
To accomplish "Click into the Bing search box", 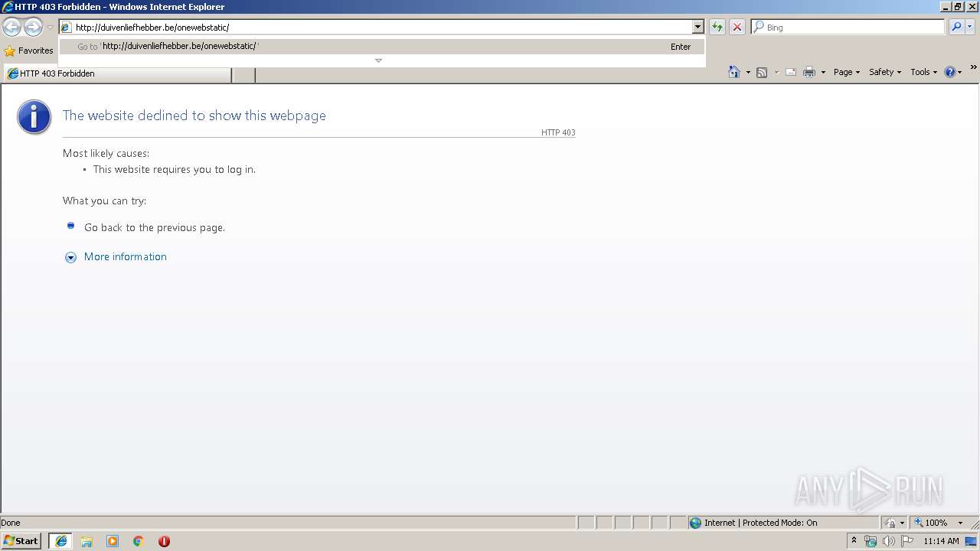I will click(x=854, y=27).
